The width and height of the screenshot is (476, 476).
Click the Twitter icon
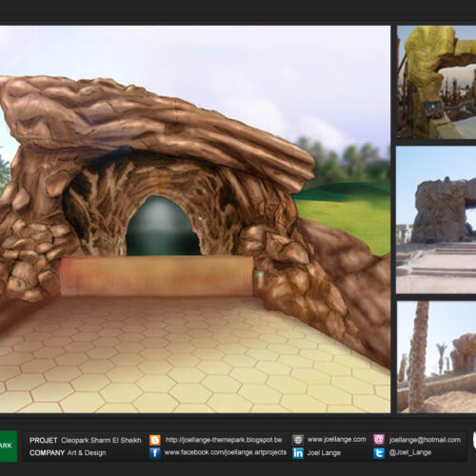tap(379, 453)
